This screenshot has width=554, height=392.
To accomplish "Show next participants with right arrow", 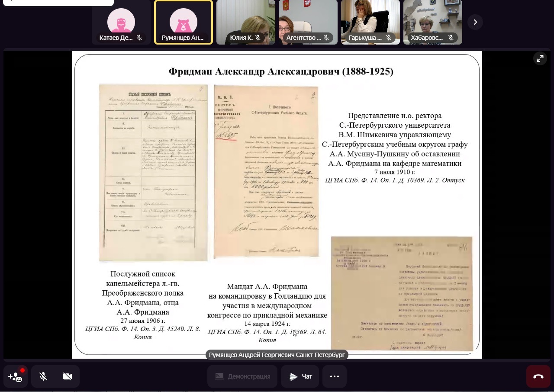I will [x=475, y=22].
